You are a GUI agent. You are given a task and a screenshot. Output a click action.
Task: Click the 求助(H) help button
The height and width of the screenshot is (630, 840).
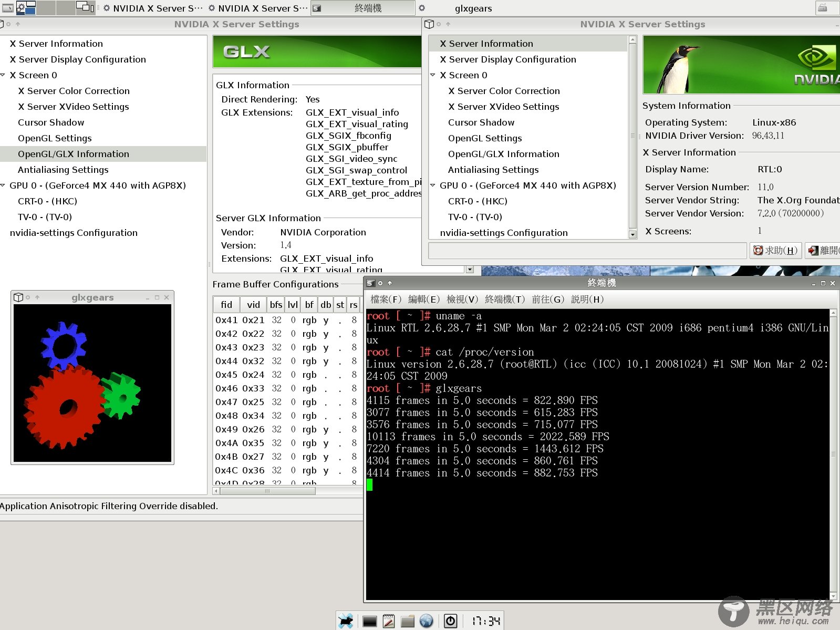click(x=775, y=251)
